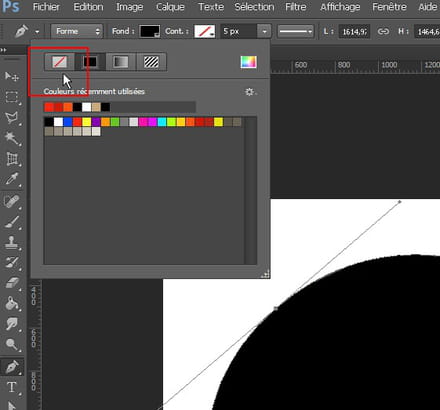
Task: Set fill type to Gradient
Action: pos(121,62)
